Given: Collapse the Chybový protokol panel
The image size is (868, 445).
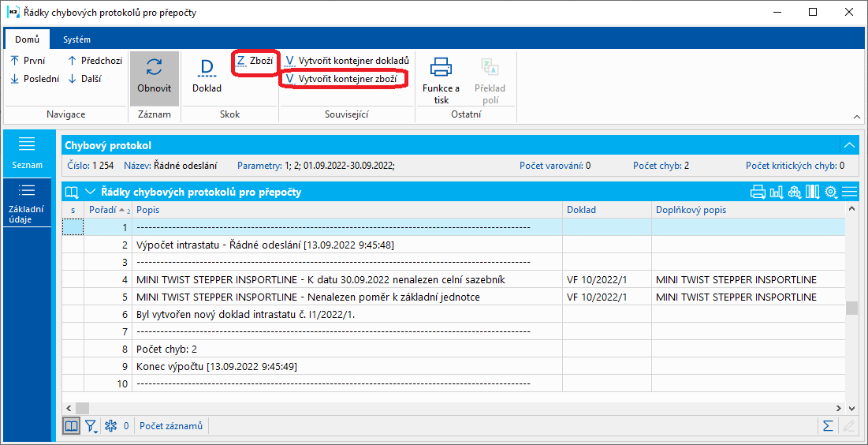Looking at the screenshot, I should pos(848,145).
